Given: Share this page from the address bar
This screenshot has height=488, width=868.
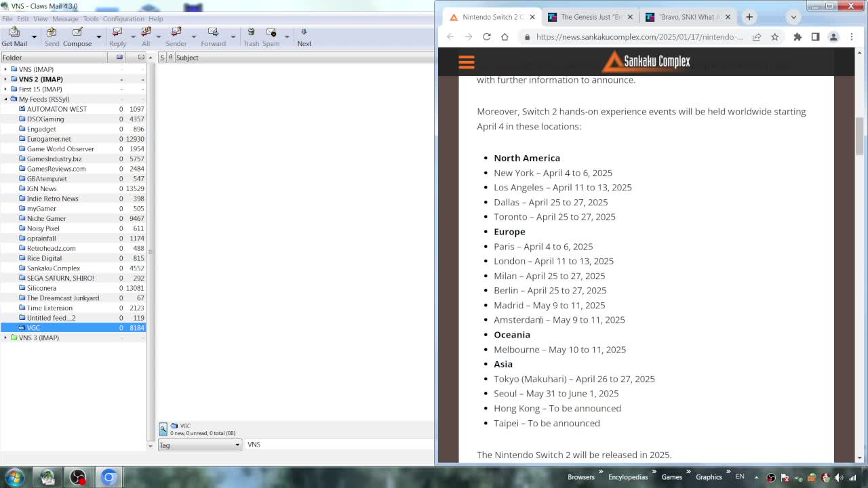Looking at the screenshot, I should pyautogui.click(x=757, y=37).
